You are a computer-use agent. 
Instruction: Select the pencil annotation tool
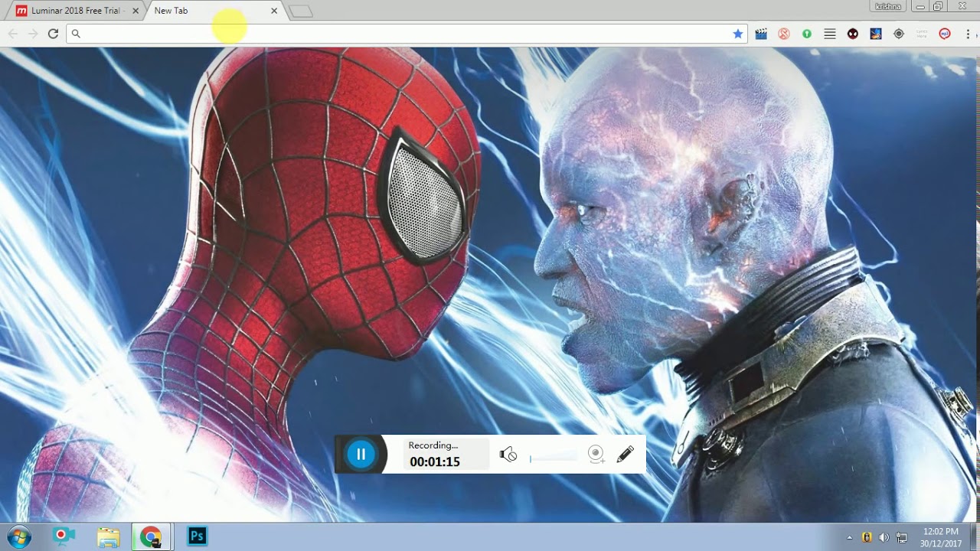pyautogui.click(x=625, y=455)
